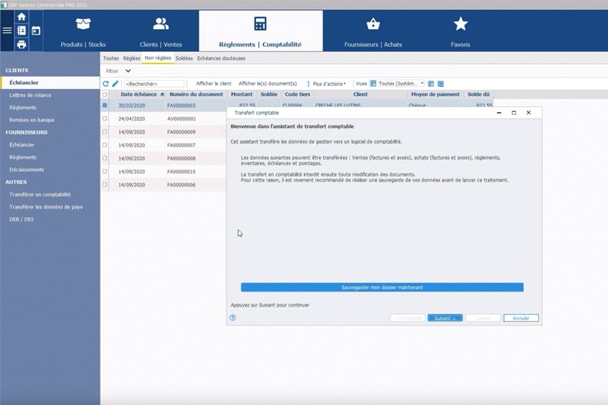Viewport: 608px width, 405px height.
Task: Open the calendar icon in top toolbar
Action: (x=35, y=31)
